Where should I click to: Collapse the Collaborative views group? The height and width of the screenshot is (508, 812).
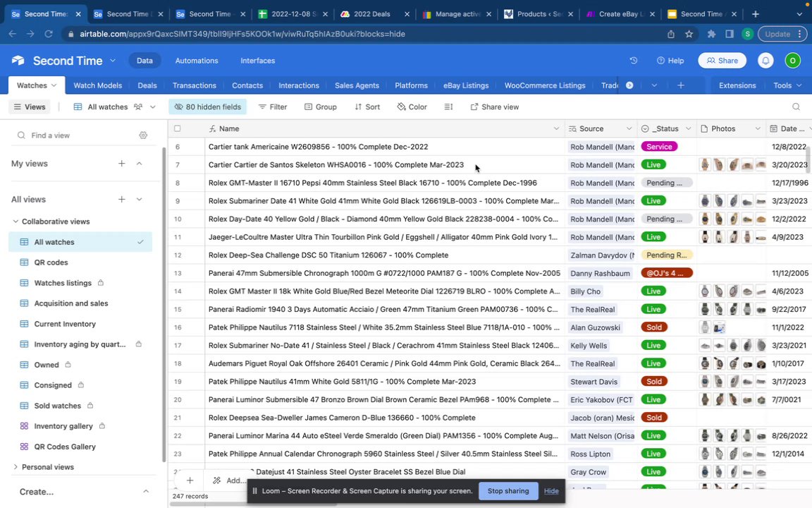tap(16, 222)
